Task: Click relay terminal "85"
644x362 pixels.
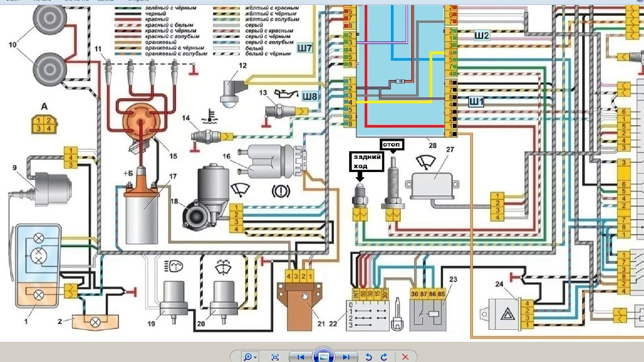Action: coord(441,293)
